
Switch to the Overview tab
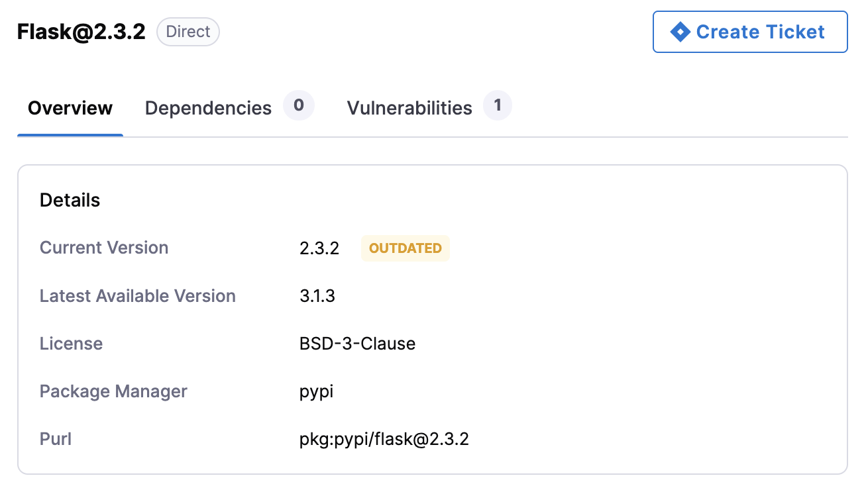tap(70, 108)
